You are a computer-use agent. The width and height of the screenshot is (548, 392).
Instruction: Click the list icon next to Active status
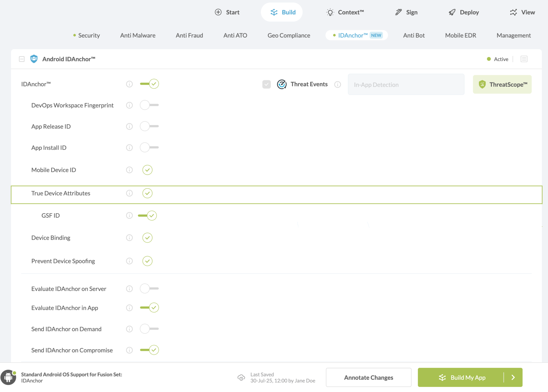(x=524, y=59)
